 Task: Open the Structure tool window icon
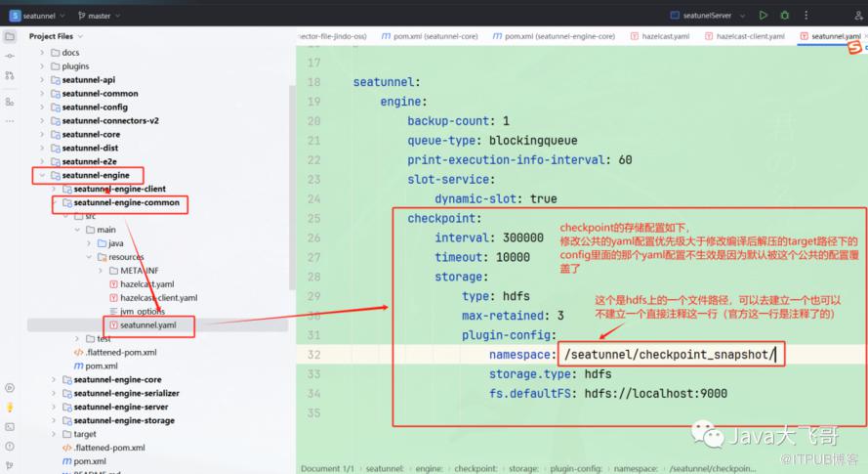pyautogui.click(x=10, y=102)
